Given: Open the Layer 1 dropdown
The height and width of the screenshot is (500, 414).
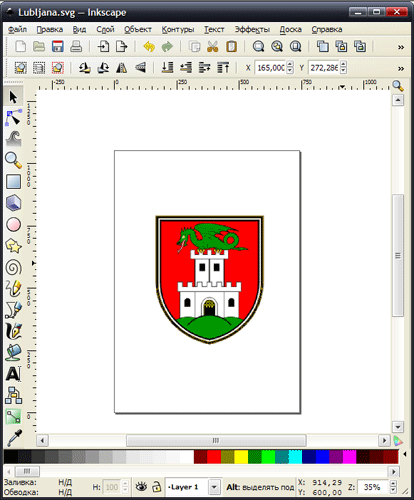Looking at the screenshot, I should (x=214, y=487).
